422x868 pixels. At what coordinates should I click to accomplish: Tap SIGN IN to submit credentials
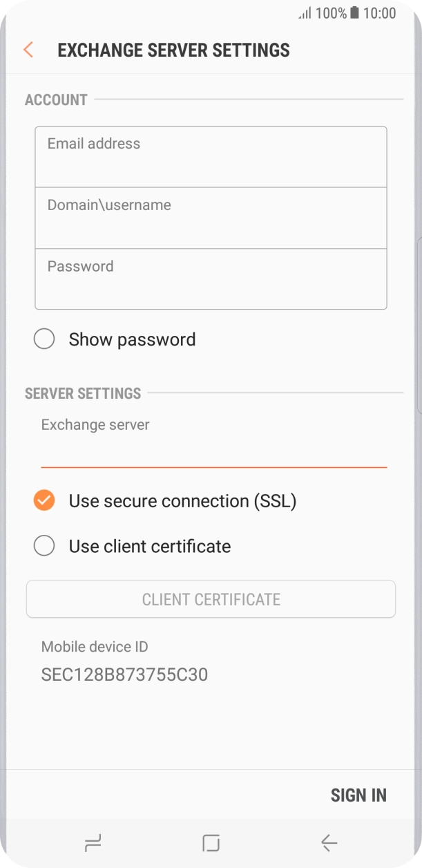point(358,795)
